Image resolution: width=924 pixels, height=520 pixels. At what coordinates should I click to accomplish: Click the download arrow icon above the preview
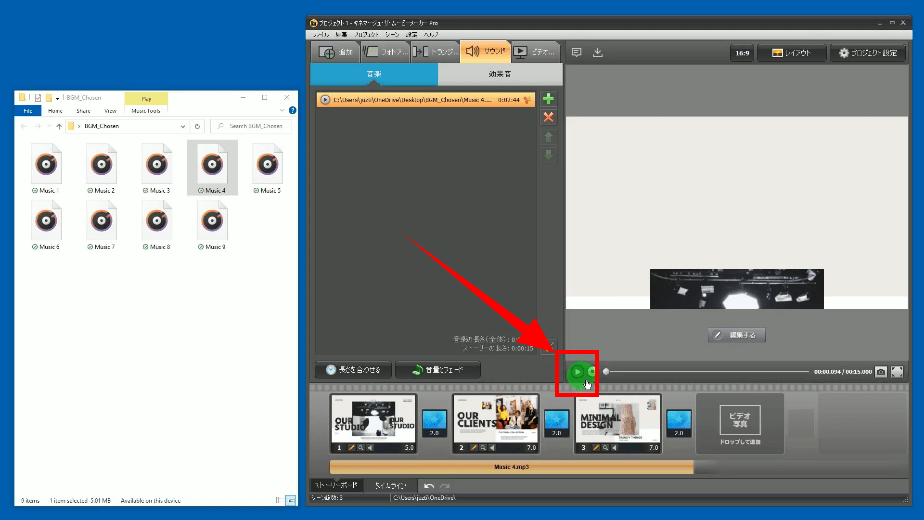[598, 53]
